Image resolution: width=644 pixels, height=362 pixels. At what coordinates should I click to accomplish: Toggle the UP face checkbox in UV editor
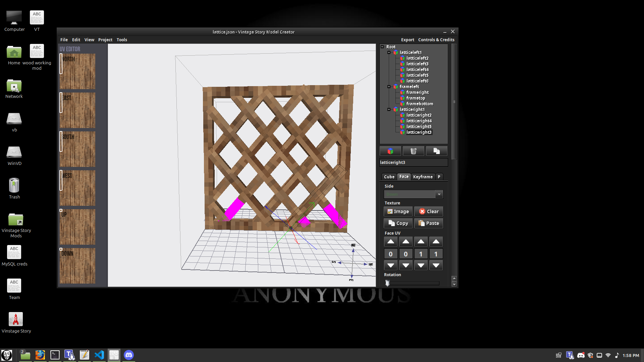(x=61, y=210)
